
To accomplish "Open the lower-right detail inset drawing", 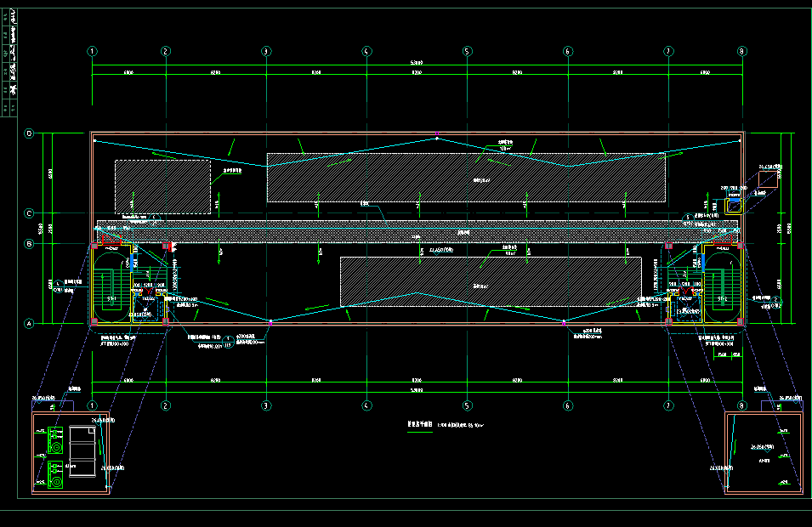I will pos(763,452).
